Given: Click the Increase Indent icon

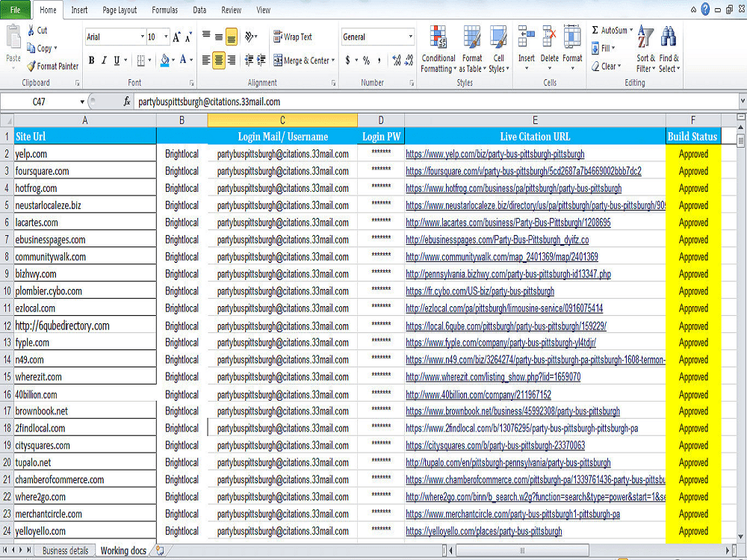Looking at the screenshot, I should click(x=261, y=60).
